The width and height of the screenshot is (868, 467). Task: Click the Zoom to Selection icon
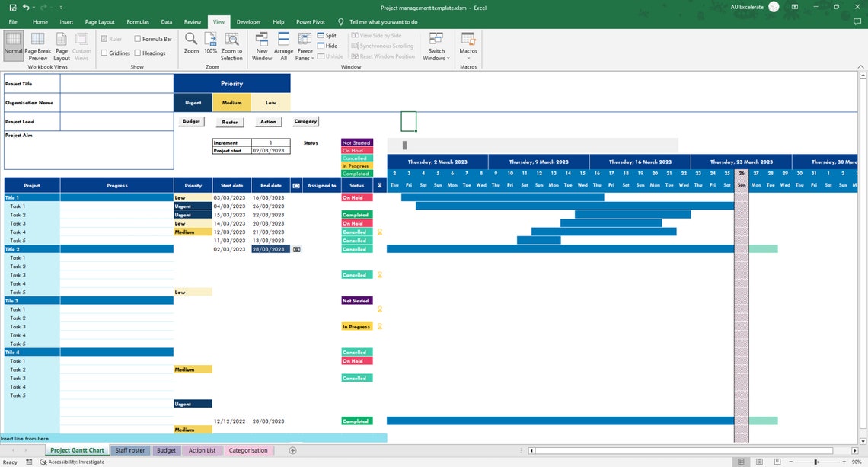tap(232, 46)
